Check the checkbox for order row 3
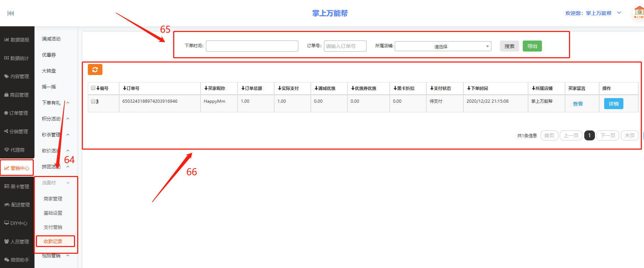 (93, 101)
